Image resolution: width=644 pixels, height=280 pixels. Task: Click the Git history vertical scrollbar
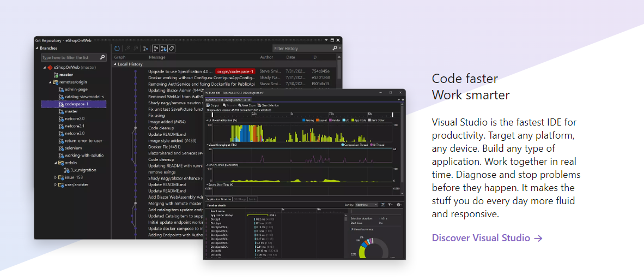339,70
